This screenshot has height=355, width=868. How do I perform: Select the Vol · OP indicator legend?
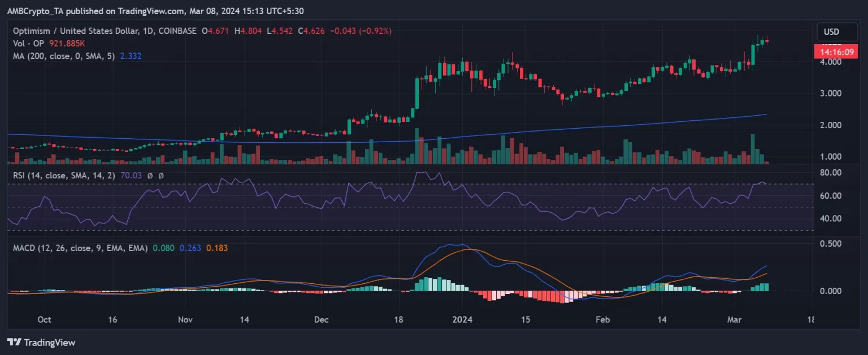[28, 42]
